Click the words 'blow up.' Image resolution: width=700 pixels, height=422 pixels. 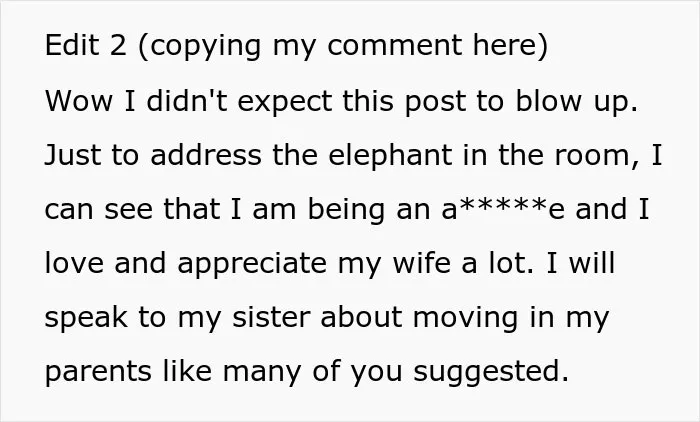pos(576,101)
